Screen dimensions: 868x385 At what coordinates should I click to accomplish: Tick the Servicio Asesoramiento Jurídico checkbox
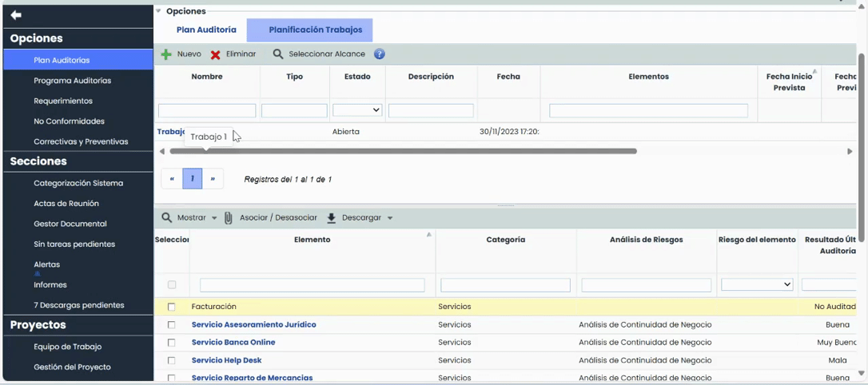point(171,325)
